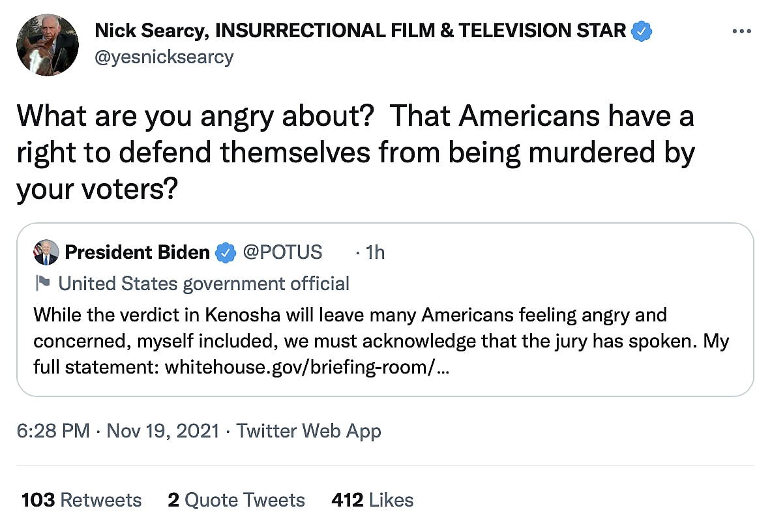Click the government official flag icon
772x532 pixels.
42,284
